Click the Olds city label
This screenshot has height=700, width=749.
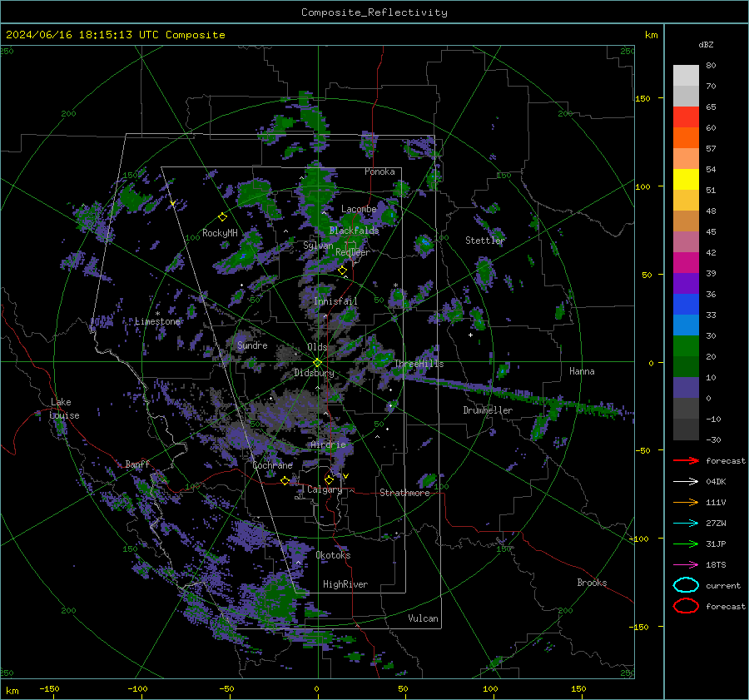317,347
